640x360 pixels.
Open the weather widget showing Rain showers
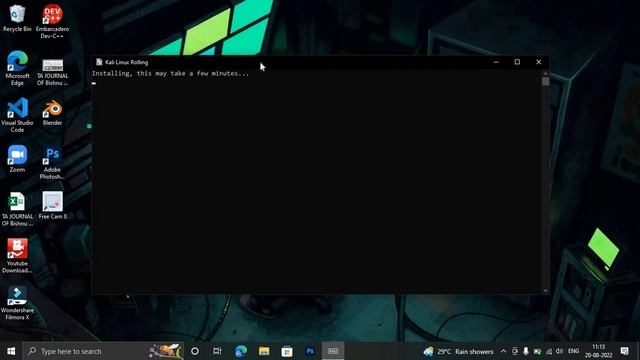point(458,351)
